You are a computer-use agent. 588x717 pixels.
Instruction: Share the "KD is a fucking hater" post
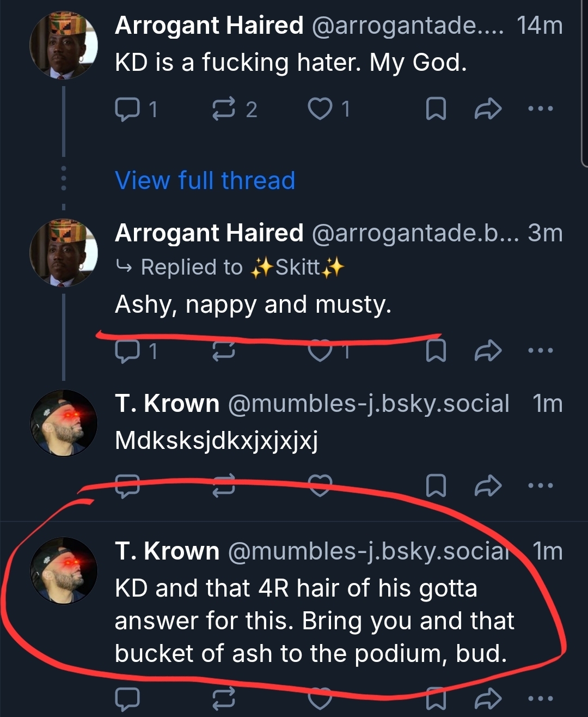pos(488,109)
